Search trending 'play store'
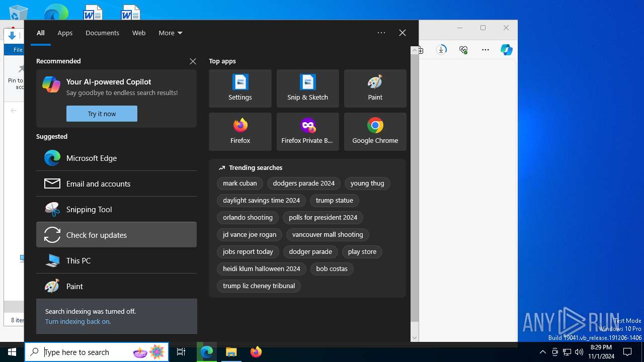The width and height of the screenshot is (644, 362). pos(362,252)
